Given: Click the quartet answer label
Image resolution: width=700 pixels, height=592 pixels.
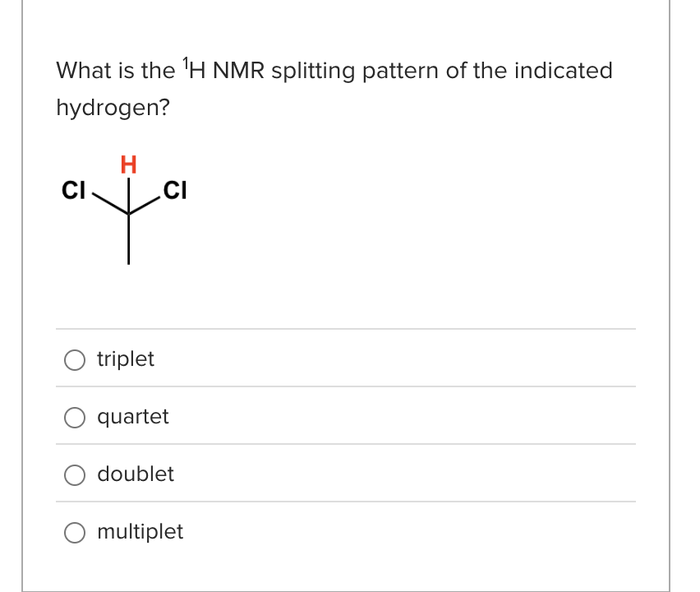Looking at the screenshot, I should click(132, 417).
